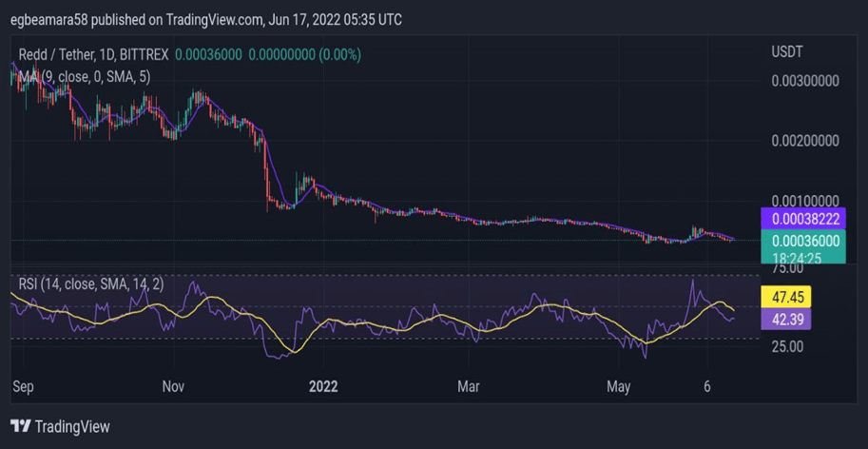Click the 25.00 RSI scale label
This screenshot has height=449, width=868.
[x=788, y=346]
